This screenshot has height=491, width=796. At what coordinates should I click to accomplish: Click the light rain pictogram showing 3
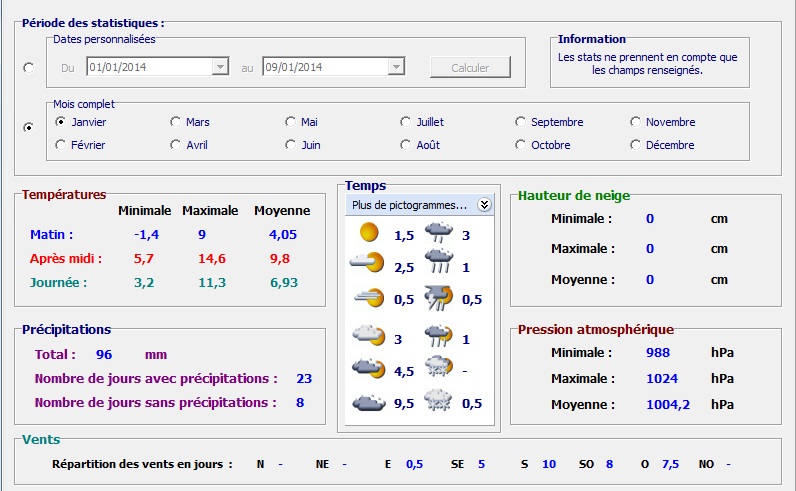tap(439, 232)
